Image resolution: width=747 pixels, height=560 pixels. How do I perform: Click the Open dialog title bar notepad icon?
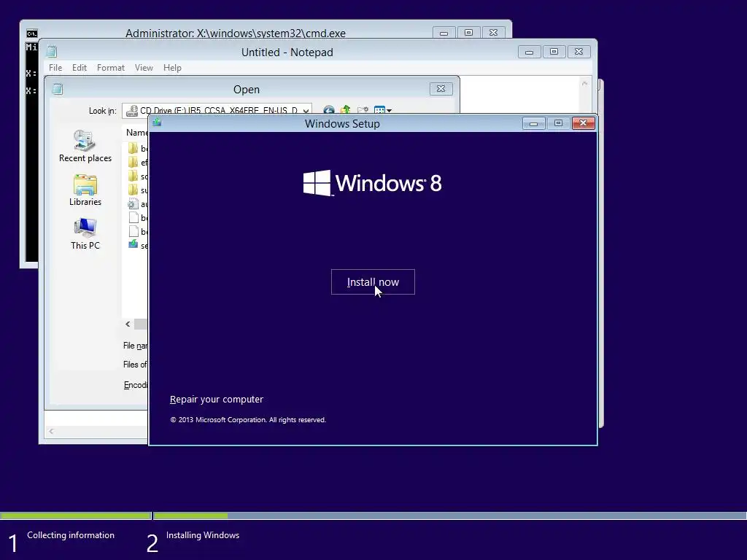point(58,89)
